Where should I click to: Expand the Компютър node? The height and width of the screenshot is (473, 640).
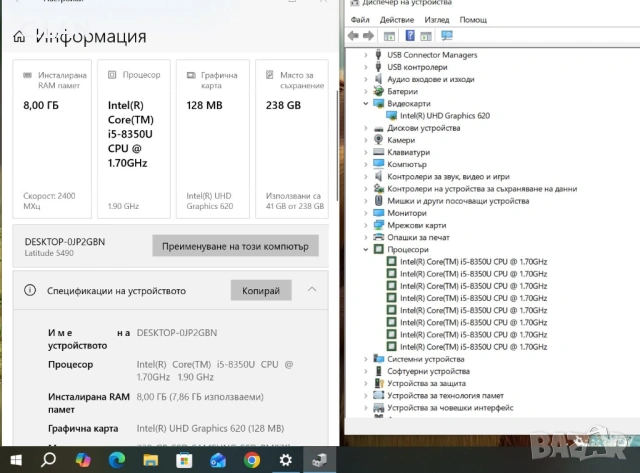point(366,164)
